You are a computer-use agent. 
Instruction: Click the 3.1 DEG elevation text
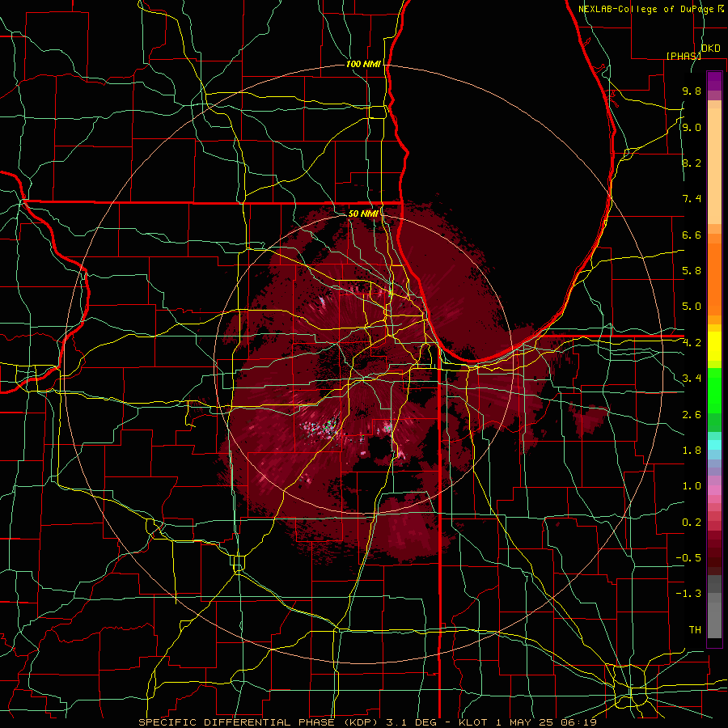[410, 722]
